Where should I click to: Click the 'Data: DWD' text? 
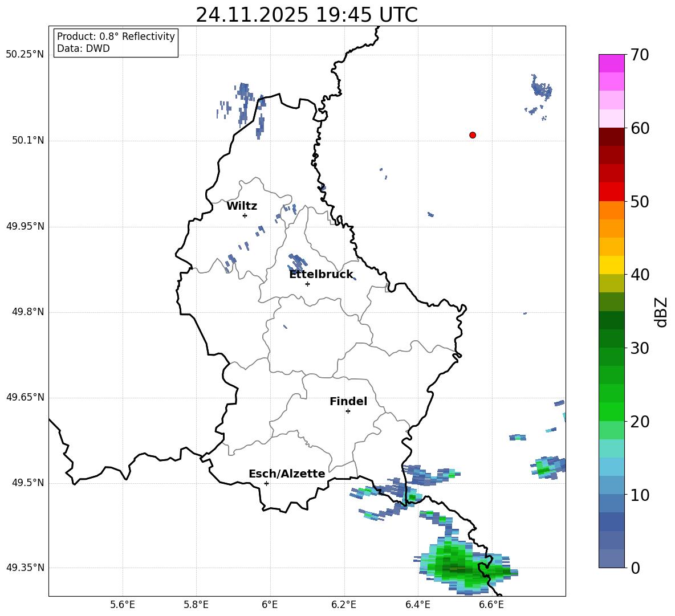(x=83, y=48)
